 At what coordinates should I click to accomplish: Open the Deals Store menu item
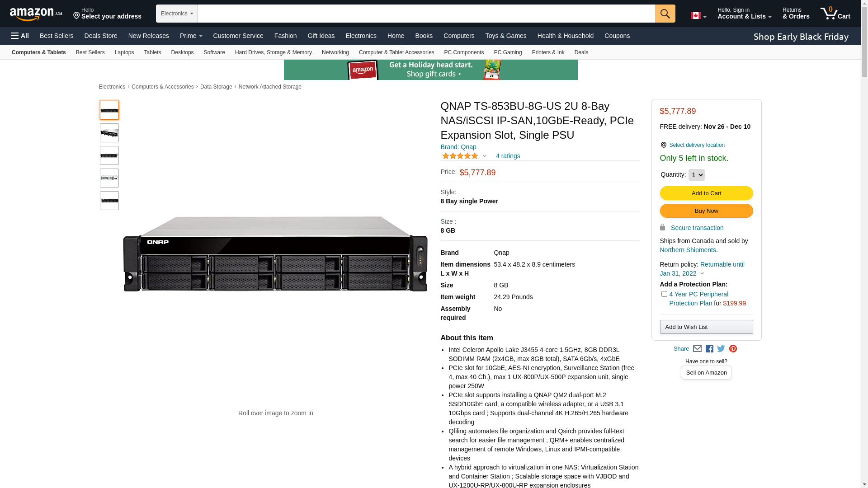pyautogui.click(x=100, y=36)
